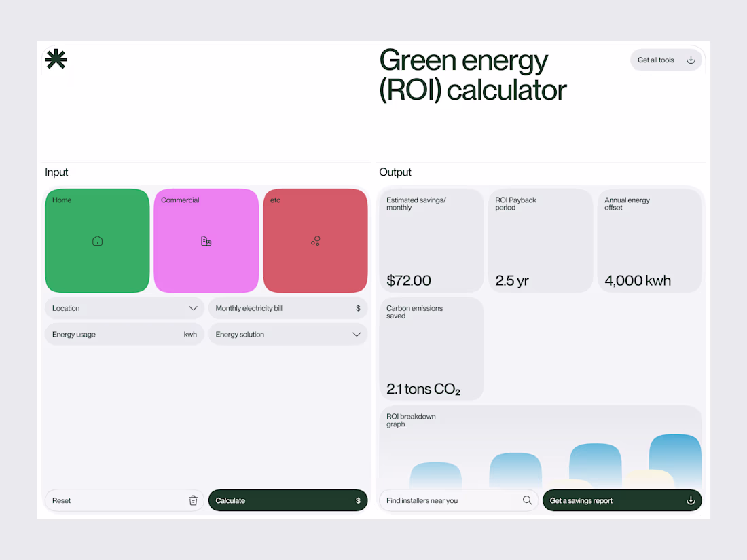
Task: Click the circles icon in etc card
Action: pos(315,241)
